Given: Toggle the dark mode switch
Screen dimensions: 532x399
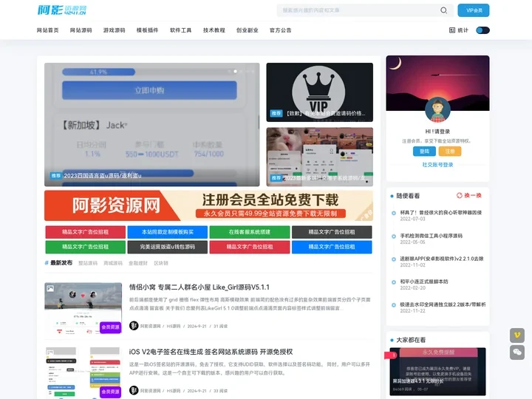Looking at the screenshot, I should [x=482, y=30].
